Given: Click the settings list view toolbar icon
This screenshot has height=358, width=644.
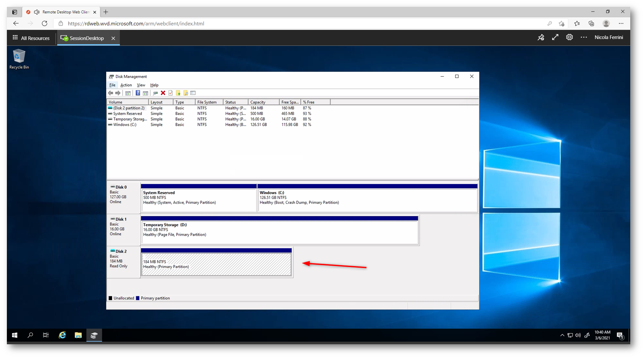Looking at the screenshot, I should [193, 93].
